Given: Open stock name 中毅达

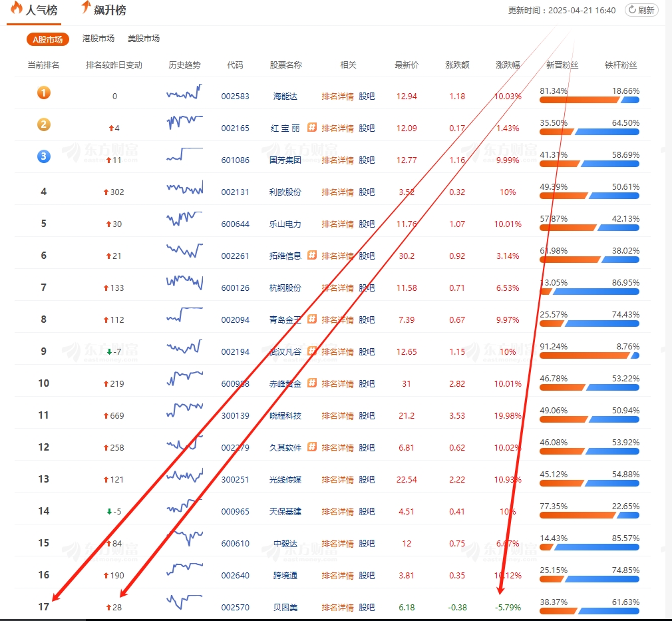Looking at the screenshot, I should 285,544.
